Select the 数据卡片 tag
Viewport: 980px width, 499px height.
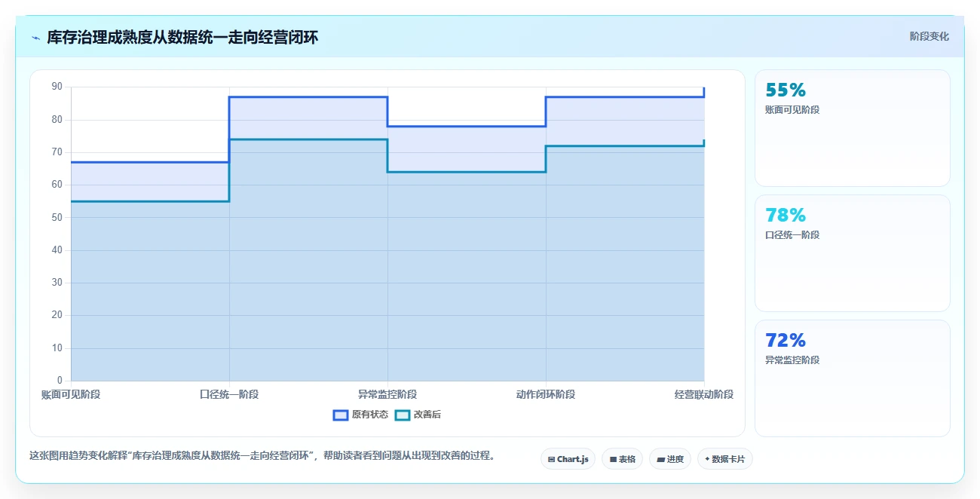tap(724, 459)
